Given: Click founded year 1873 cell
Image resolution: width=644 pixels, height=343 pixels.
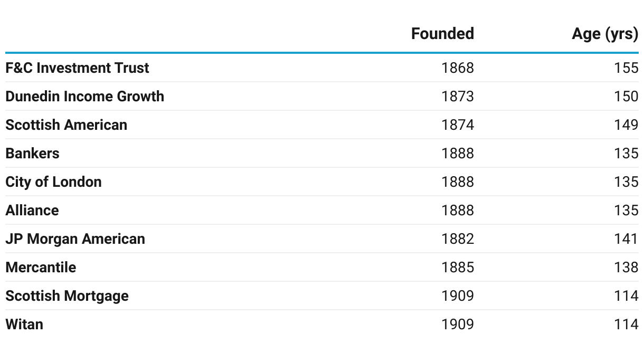Looking at the screenshot, I should 458,97.
